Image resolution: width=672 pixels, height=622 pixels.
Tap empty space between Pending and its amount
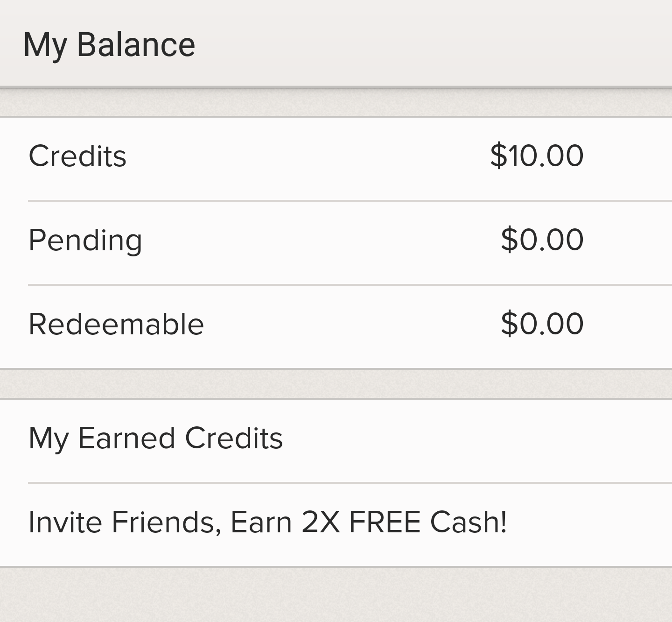[x=322, y=241]
